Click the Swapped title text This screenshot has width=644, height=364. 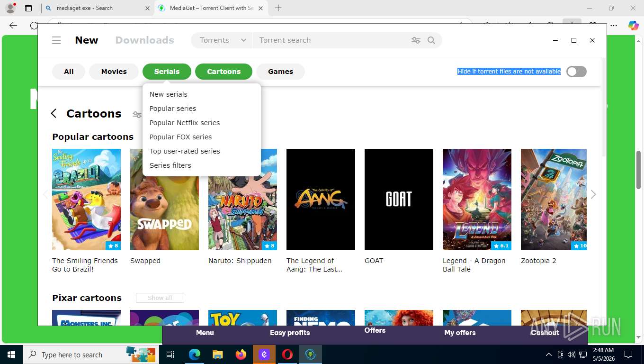145,261
